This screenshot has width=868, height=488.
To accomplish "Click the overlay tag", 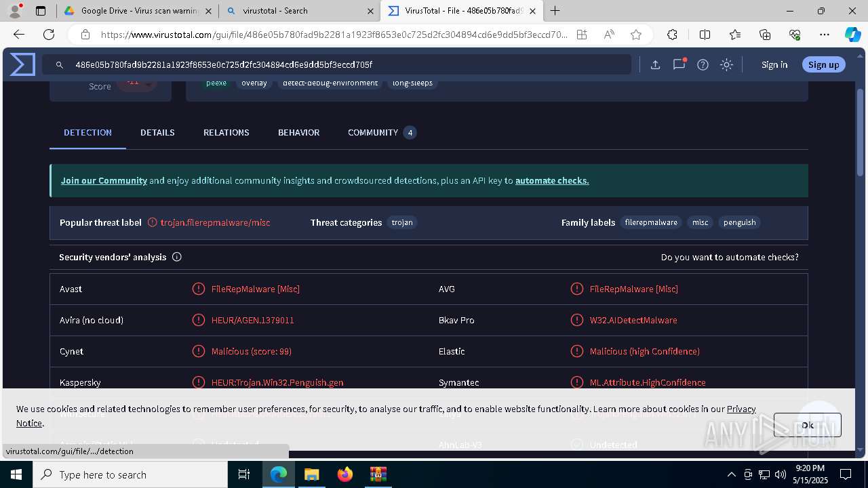I will (x=254, y=83).
